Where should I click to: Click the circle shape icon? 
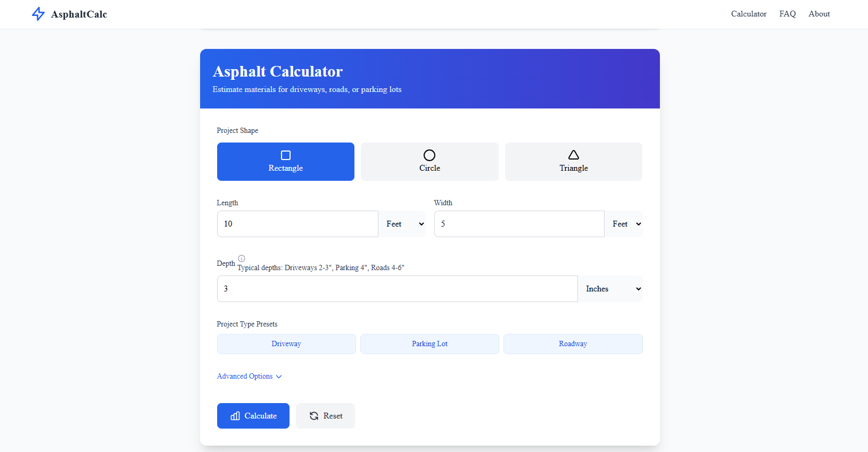429,155
